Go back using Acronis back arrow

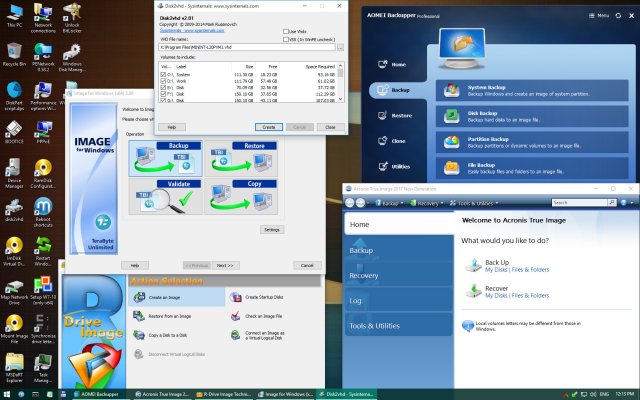click(x=349, y=202)
